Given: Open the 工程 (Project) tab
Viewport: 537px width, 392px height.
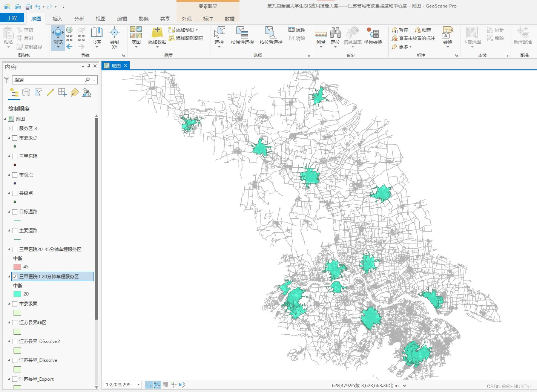Looking at the screenshot, I should [12, 18].
